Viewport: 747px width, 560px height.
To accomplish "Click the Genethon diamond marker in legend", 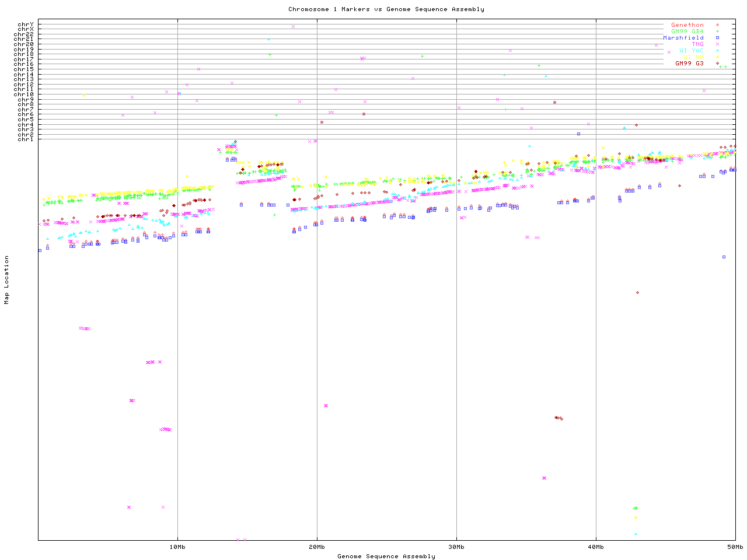I will coord(717,25).
